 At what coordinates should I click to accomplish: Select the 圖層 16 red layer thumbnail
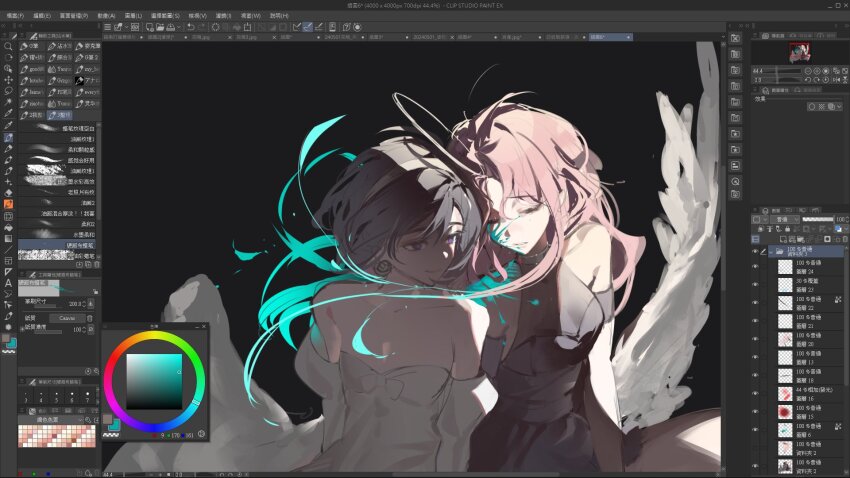pyautogui.click(x=785, y=393)
